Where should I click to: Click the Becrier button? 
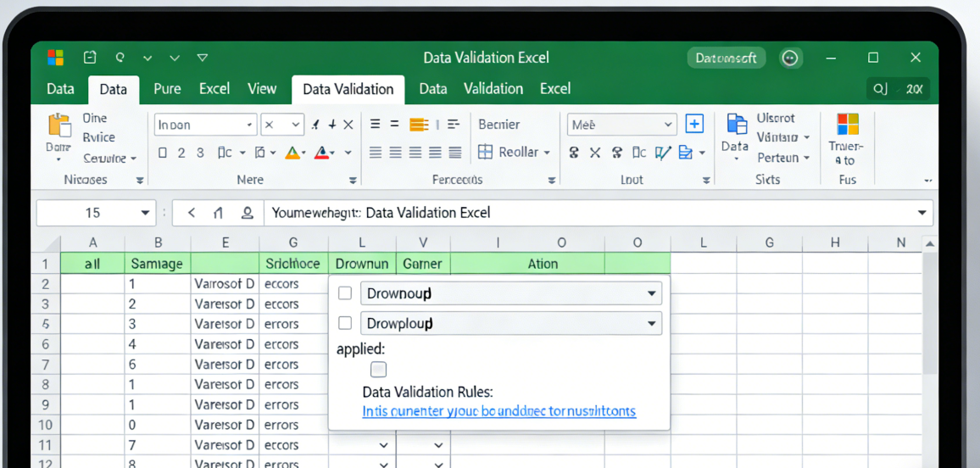tap(499, 125)
